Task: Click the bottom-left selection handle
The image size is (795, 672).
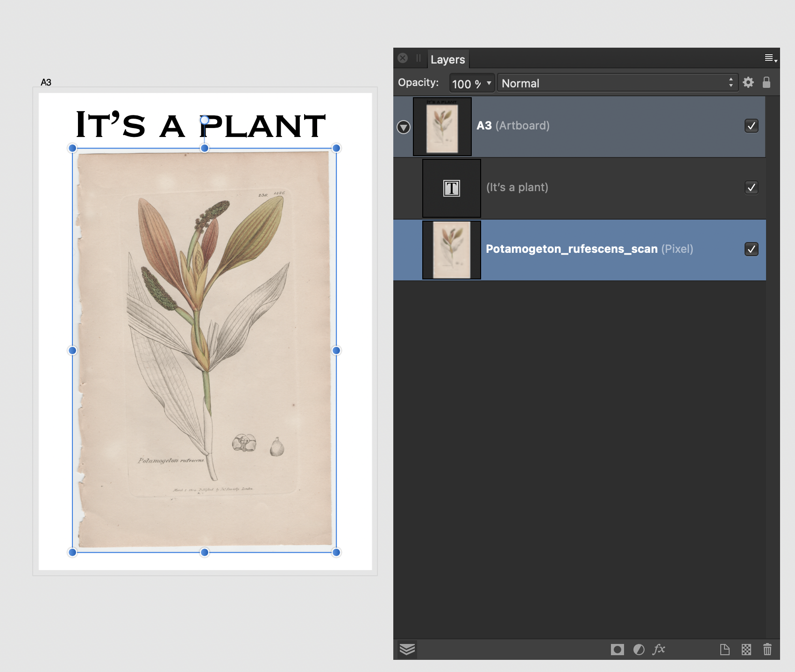Action: [72, 552]
